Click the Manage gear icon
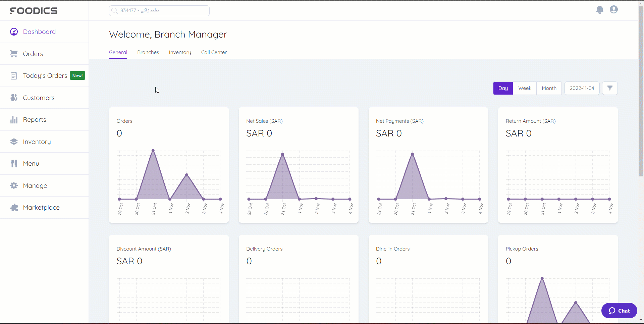Viewport: 644px width, 324px height. point(14,185)
